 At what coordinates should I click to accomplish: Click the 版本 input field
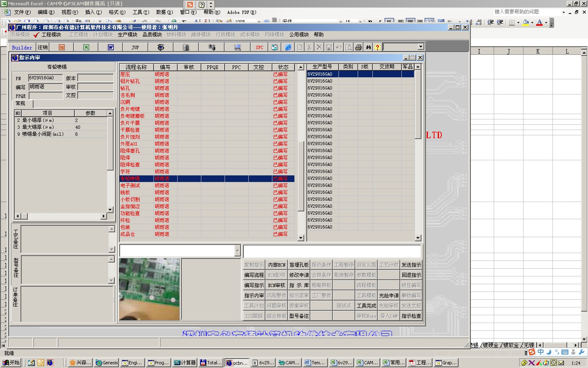(96, 78)
